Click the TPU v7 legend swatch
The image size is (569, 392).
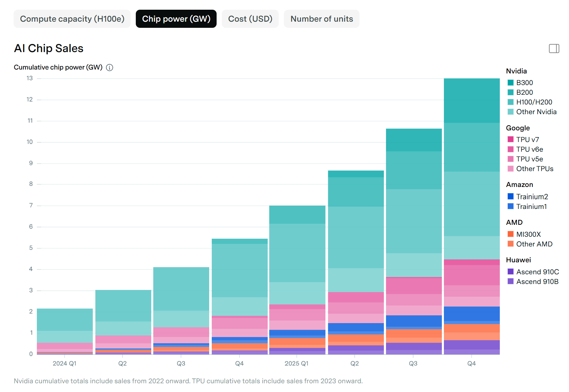pyautogui.click(x=510, y=139)
